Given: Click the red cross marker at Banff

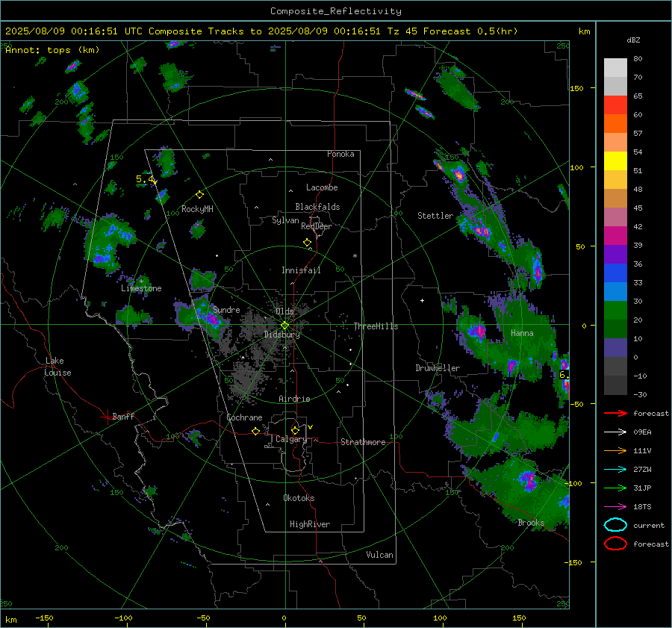Looking at the screenshot, I should (x=107, y=417).
